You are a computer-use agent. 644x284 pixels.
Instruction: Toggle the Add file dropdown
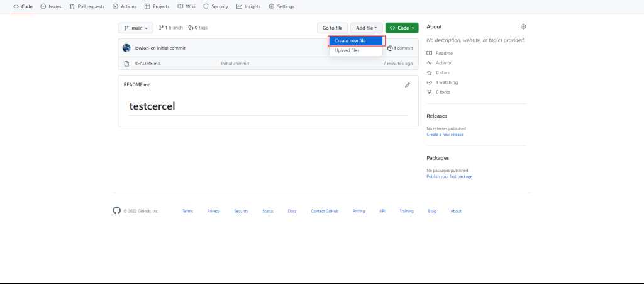click(367, 28)
